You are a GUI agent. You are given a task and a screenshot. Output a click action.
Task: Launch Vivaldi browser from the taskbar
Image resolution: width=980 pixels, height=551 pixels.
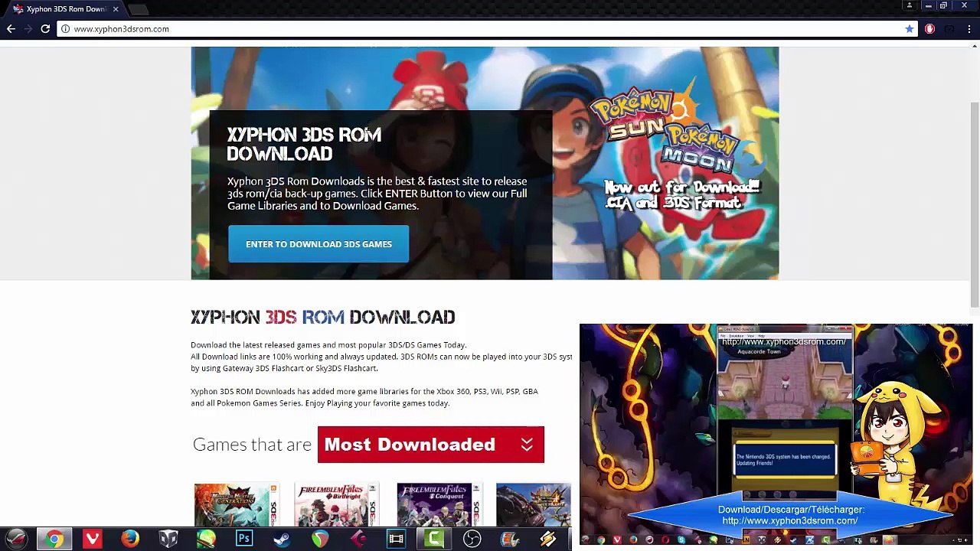[x=93, y=540]
